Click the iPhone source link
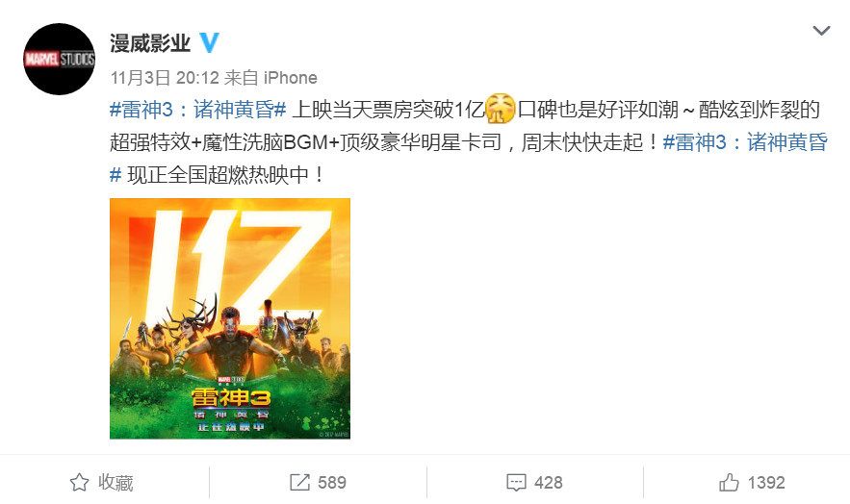Viewport: 850px width, 504px height. (x=290, y=78)
